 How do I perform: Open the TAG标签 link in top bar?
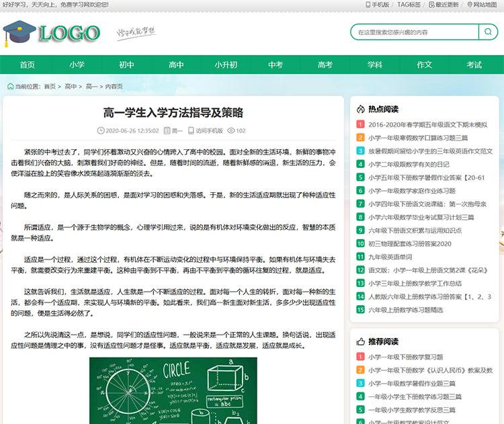click(x=409, y=5)
